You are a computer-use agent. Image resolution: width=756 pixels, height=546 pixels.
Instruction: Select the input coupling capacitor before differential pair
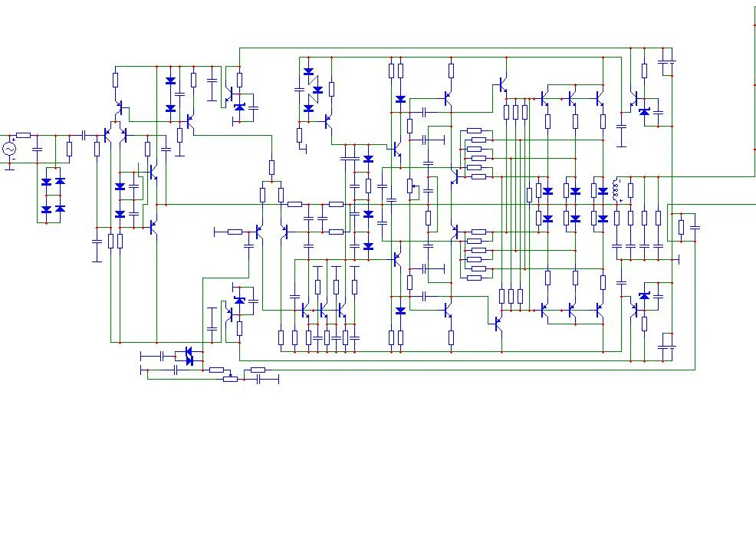[x=84, y=136]
